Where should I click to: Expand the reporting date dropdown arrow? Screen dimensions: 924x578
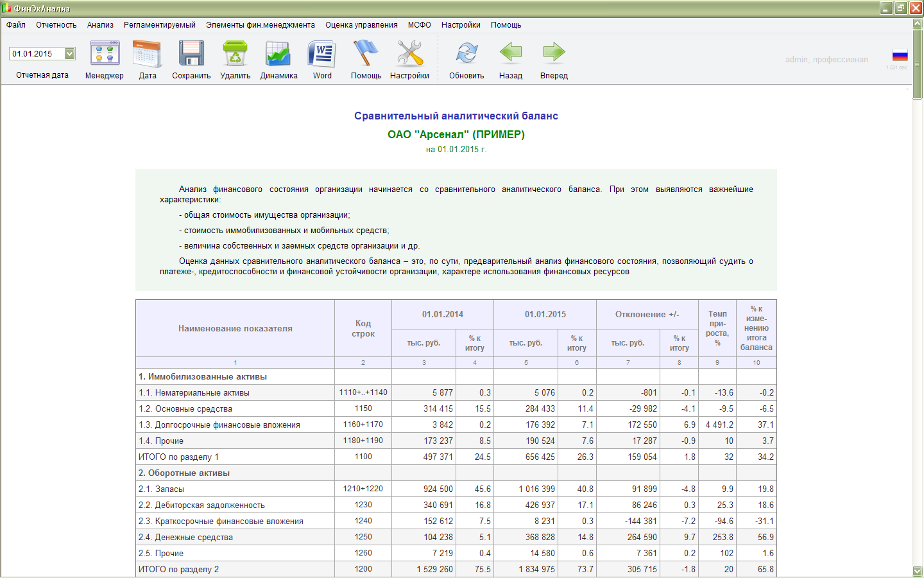[70, 54]
